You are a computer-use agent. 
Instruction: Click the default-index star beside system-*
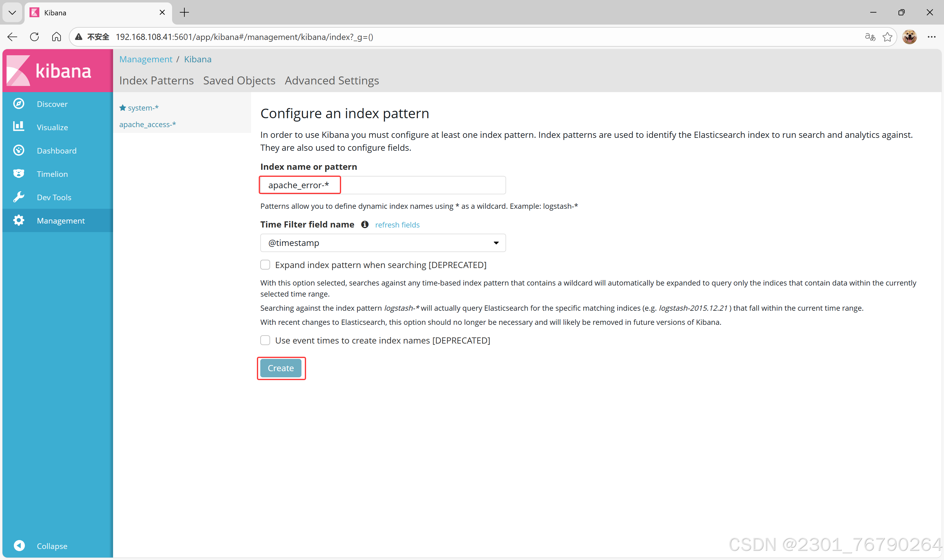tap(123, 108)
